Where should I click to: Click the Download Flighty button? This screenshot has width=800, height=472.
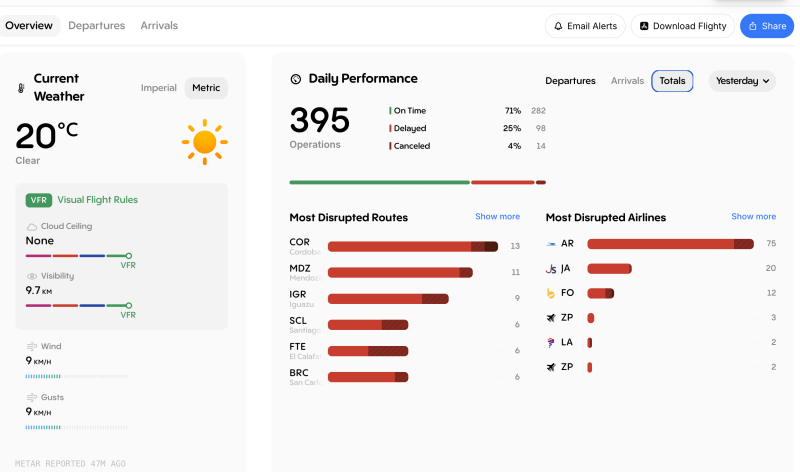(x=683, y=26)
